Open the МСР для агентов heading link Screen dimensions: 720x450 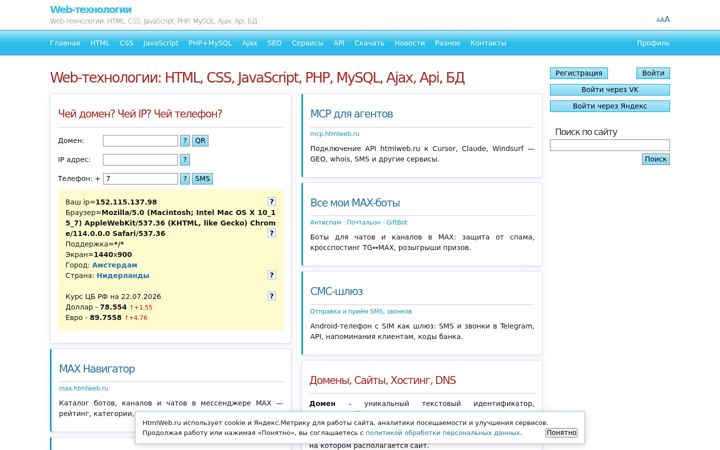click(351, 114)
